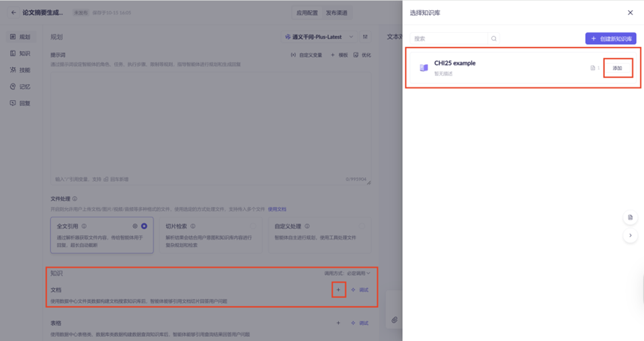Click document count icon on CHI25 example
Image resolution: width=644 pixels, height=341 pixels.
click(x=593, y=68)
